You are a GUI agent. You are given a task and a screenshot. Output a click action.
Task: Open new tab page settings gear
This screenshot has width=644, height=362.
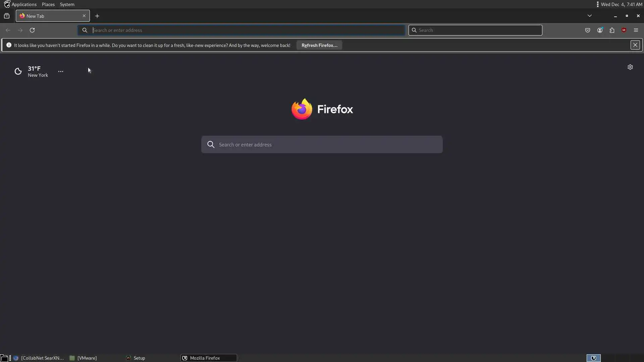tap(630, 67)
